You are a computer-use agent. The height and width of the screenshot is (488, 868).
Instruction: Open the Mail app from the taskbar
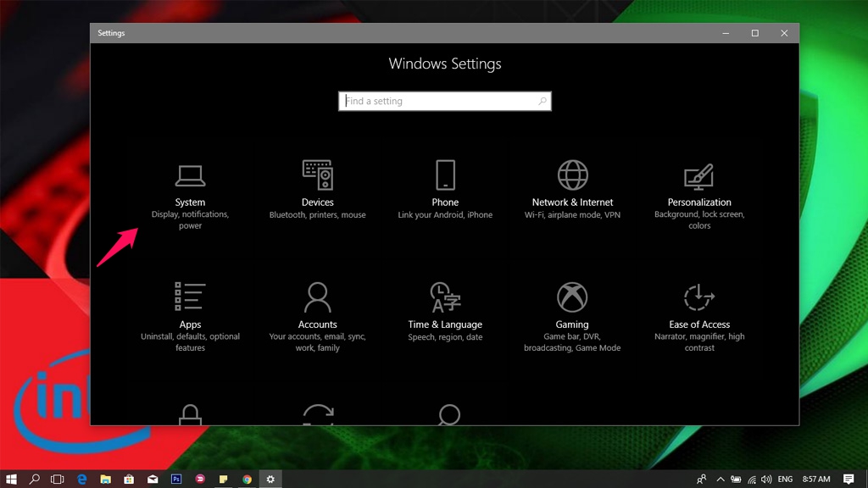[x=153, y=480]
